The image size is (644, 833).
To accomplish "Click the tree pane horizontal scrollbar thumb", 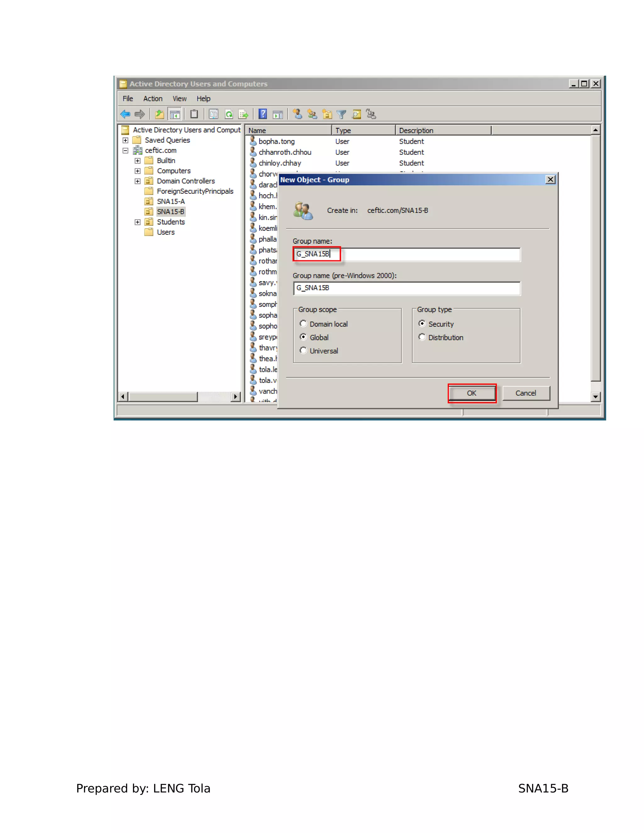I will click(163, 397).
